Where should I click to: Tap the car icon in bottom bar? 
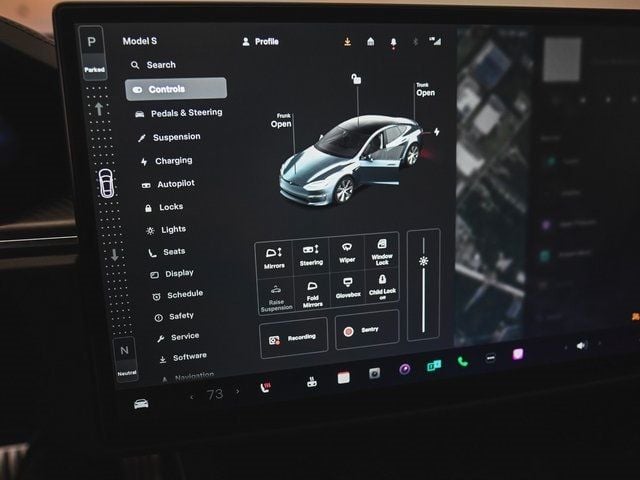click(141, 403)
